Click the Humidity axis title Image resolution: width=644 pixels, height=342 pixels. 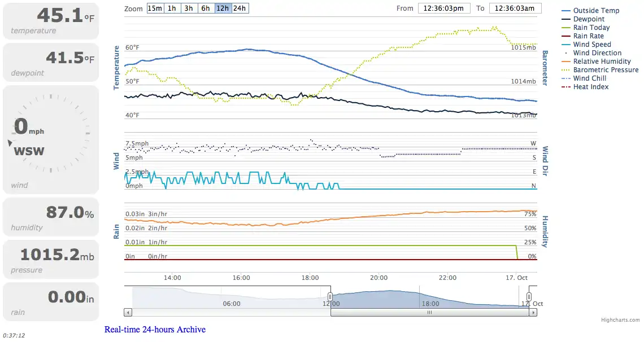tap(545, 232)
